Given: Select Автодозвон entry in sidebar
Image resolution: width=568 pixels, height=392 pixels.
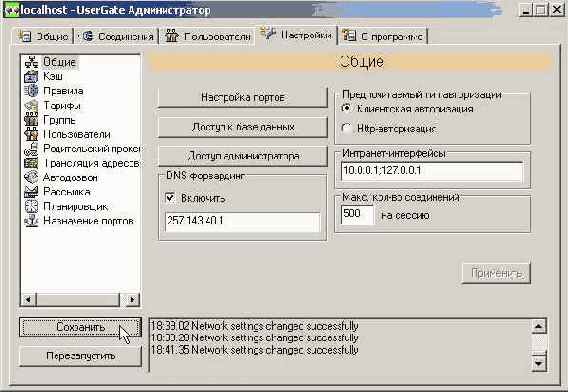Looking at the screenshot, I should [x=70, y=178].
